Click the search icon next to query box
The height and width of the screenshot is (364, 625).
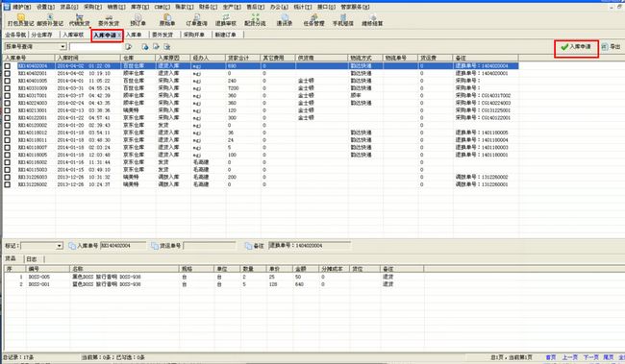click(x=128, y=47)
